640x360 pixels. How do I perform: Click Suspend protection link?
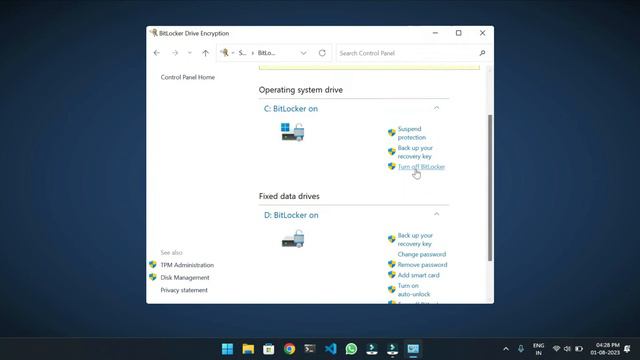tap(412, 133)
